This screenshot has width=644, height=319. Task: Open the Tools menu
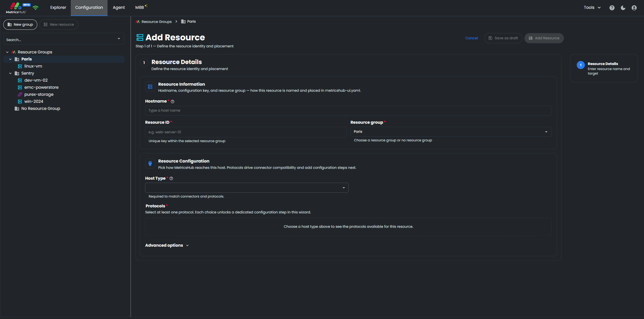coord(592,8)
